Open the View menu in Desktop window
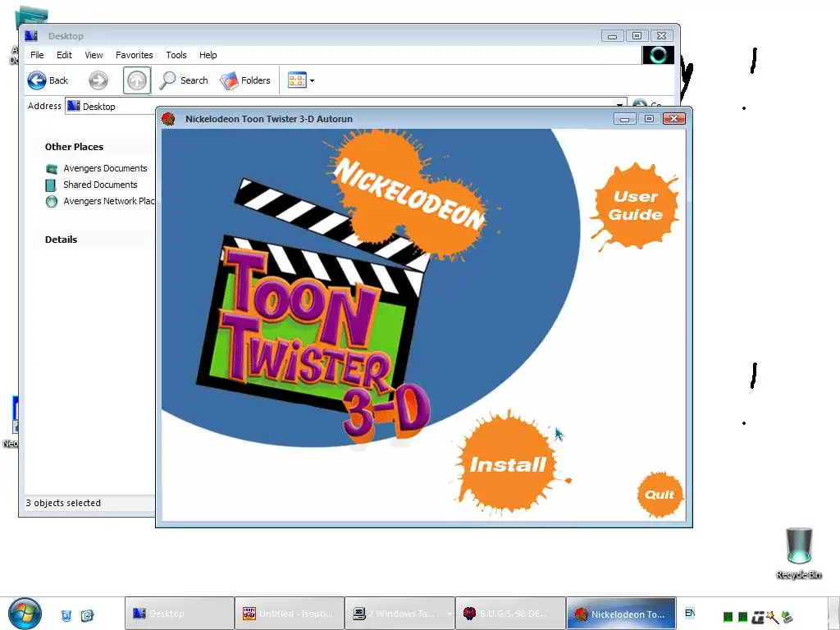 click(x=94, y=55)
